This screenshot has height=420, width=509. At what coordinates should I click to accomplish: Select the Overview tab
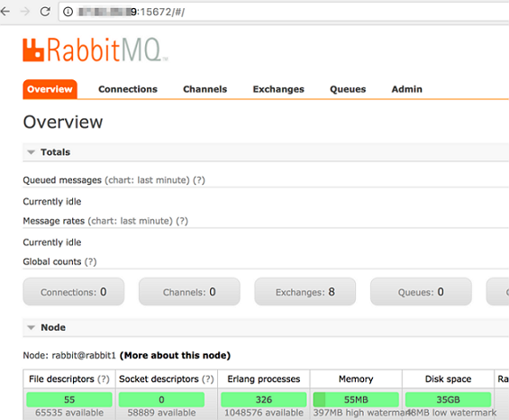coord(50,89)
